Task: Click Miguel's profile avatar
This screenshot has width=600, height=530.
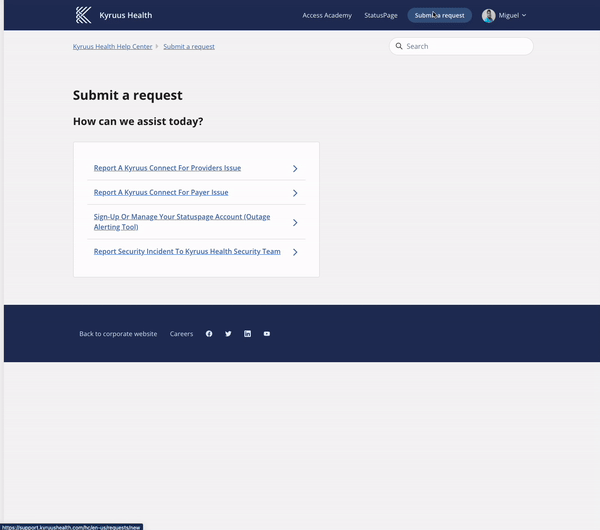Action: pyautogui.click(x=489, y=15)
